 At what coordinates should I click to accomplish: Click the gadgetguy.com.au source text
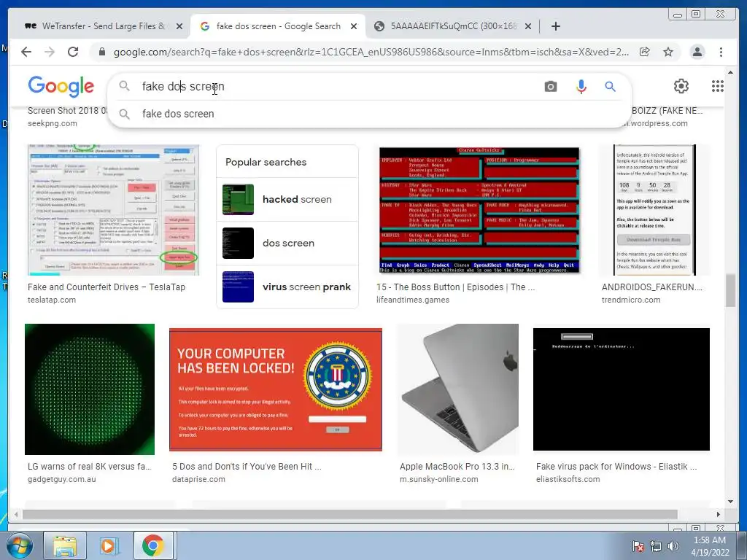pyautogui.click(x=62, y=480)
